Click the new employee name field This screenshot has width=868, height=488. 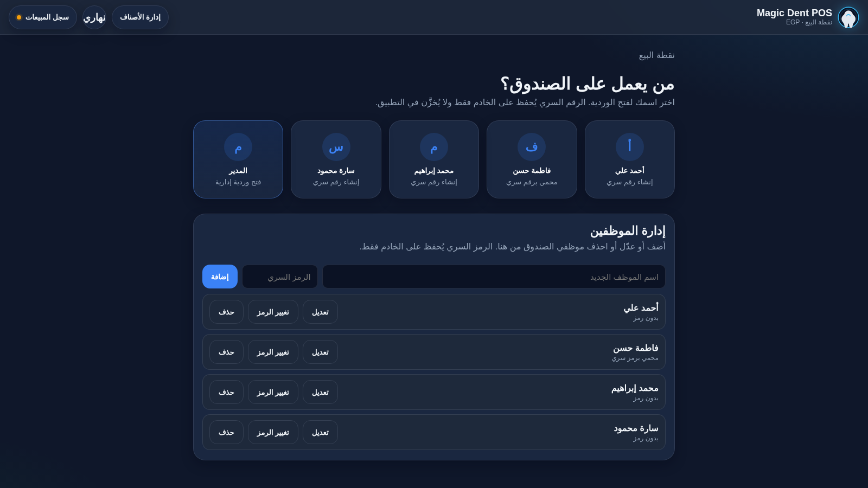[x=494, y=277]
